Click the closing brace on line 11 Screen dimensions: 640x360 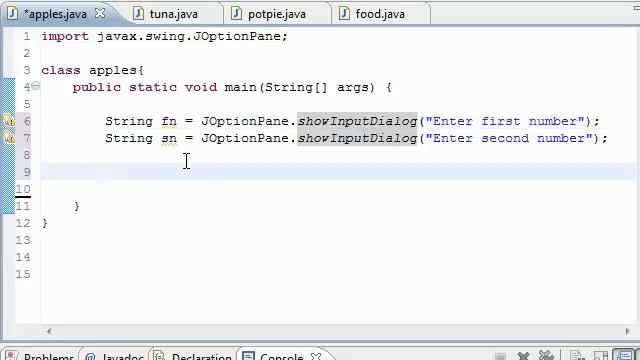pyautogui.click(x=77, y=206)
